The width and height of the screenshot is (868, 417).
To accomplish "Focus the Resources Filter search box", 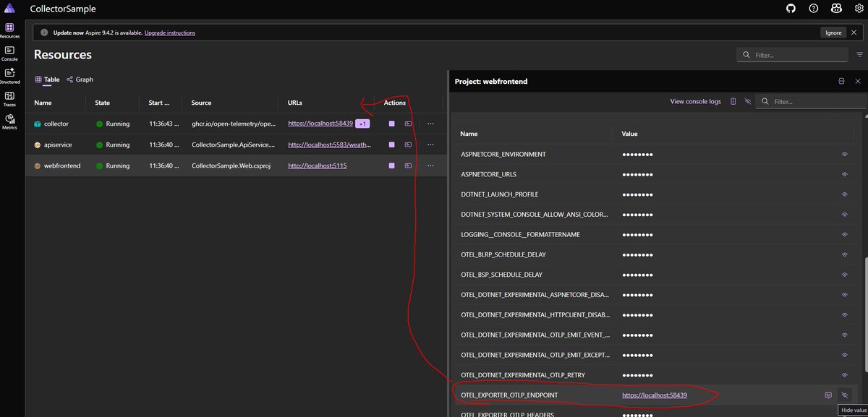I will [x=792, y=55].
